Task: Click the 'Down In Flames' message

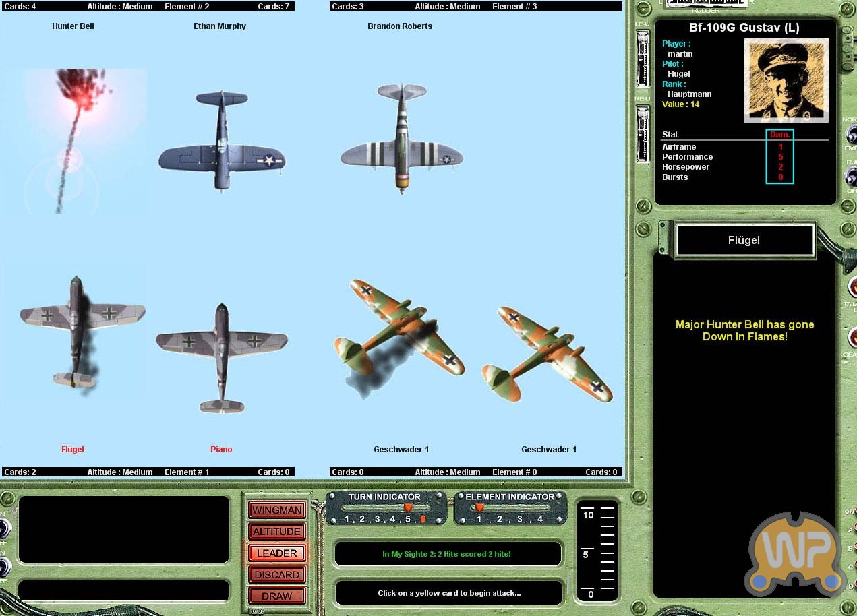Action: (x=744, y=330)
